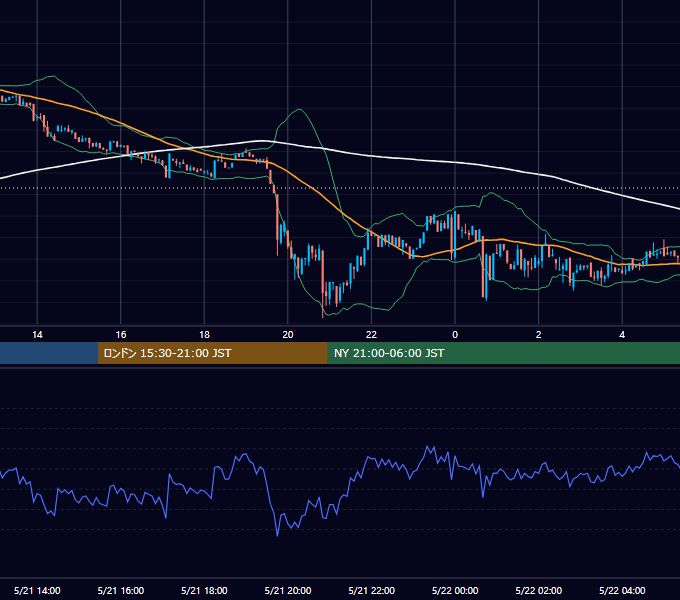Click the 5/21 18:00 date label
Viewport: 680px width, 600px height.
point(204,590)
